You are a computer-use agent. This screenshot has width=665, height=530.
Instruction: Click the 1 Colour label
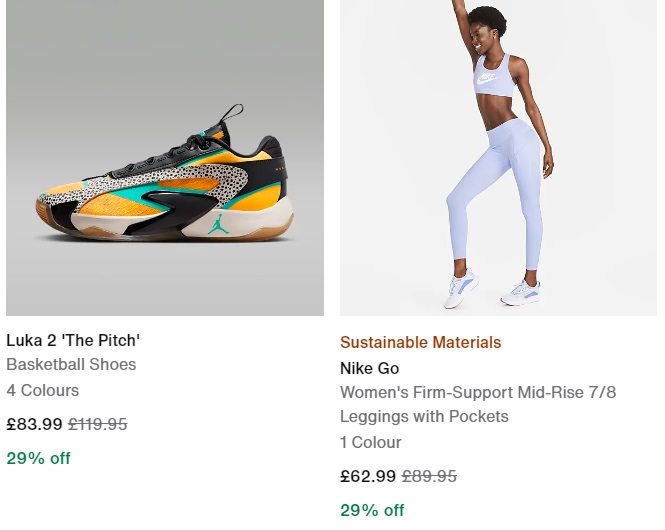(x=371, y=443)
